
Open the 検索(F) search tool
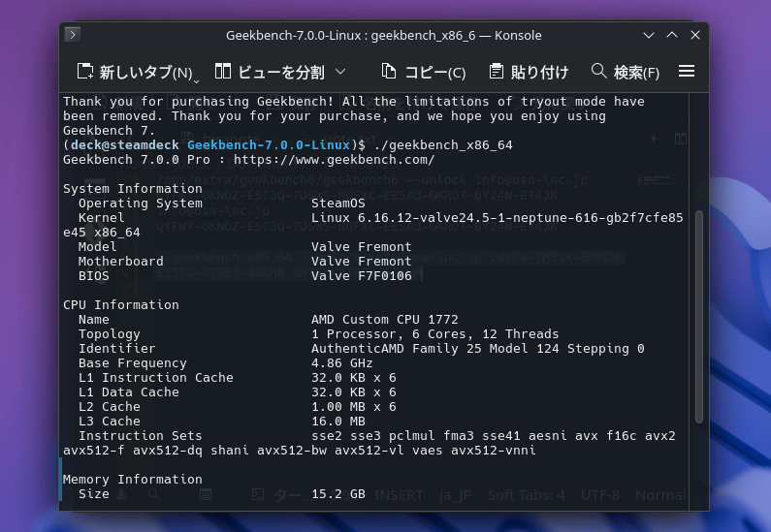(x=625, y=73)
